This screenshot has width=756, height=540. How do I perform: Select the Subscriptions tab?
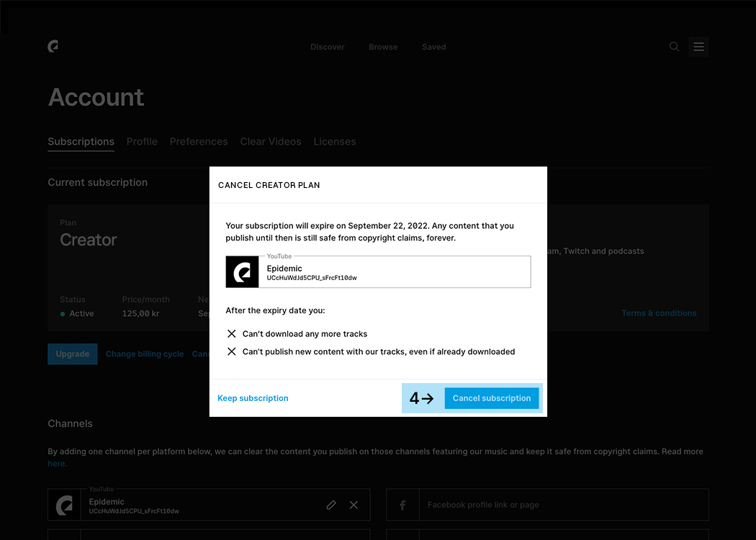tap(81, 142)
